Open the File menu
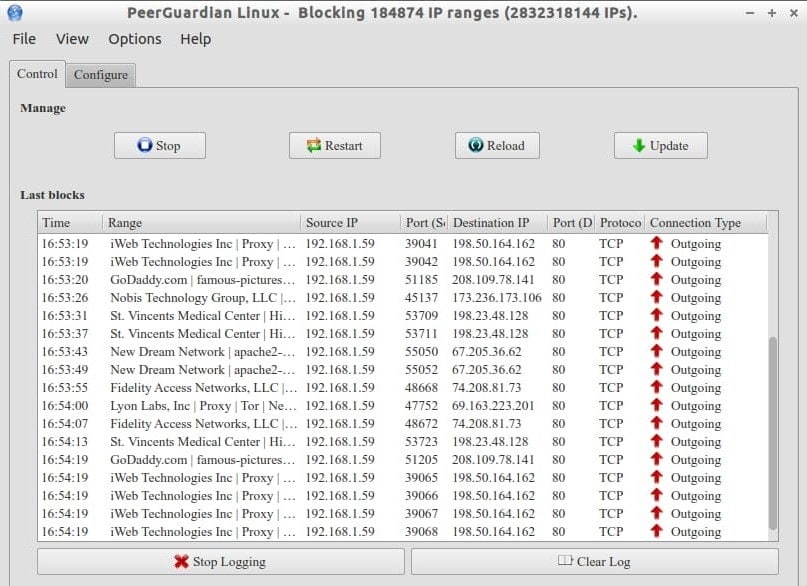 (24, 39)
